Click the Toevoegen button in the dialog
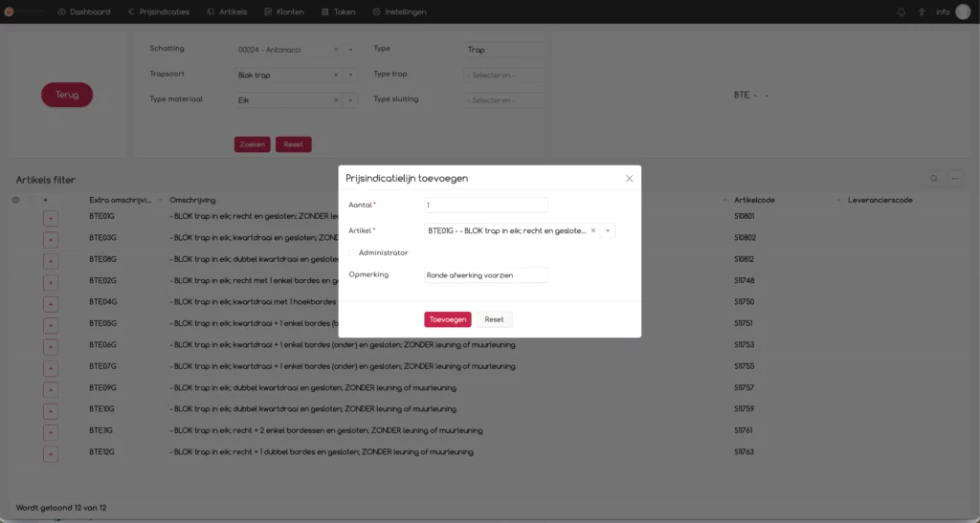The width and height of the screenshot is (980, 523). (x=448, y=319)
